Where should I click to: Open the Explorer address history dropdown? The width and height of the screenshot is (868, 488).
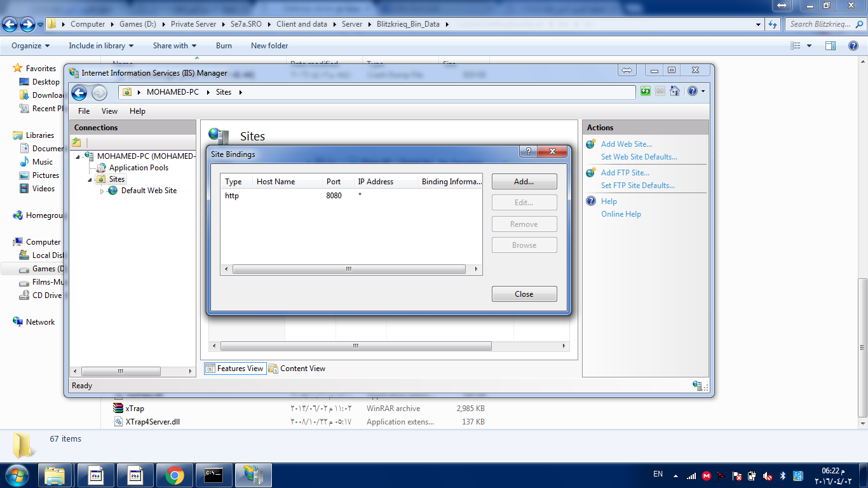pos(759,24)
